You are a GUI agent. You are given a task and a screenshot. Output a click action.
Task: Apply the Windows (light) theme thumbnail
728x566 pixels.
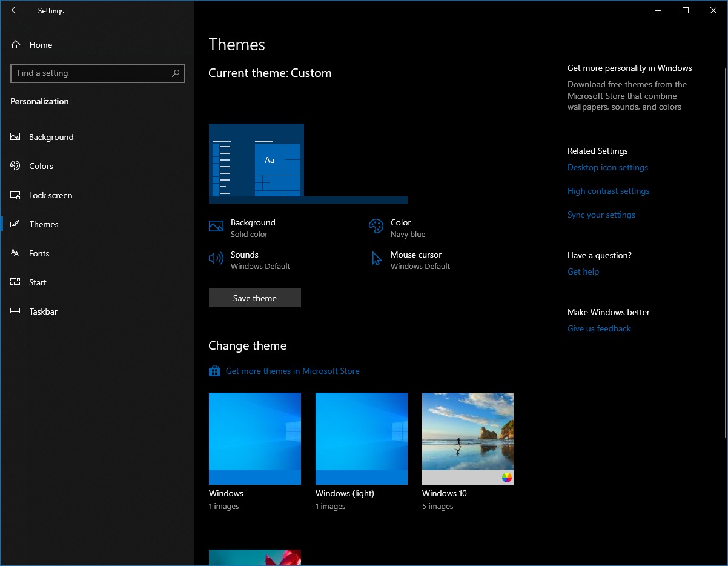pos(362,439)
